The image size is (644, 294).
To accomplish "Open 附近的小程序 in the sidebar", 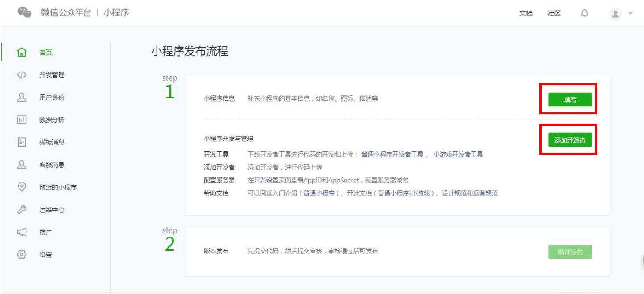I will tap(58, 188).
